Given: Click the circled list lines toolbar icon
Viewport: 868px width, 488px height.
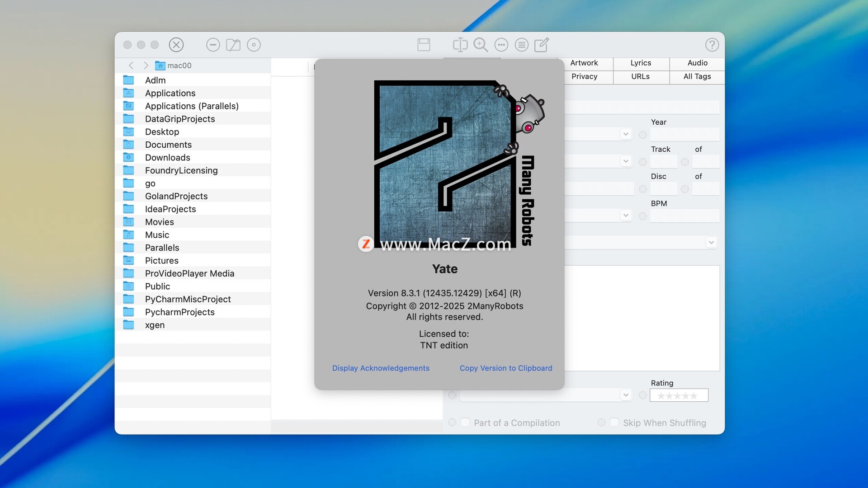Looking at the screenshot, I should pos(521,45).
